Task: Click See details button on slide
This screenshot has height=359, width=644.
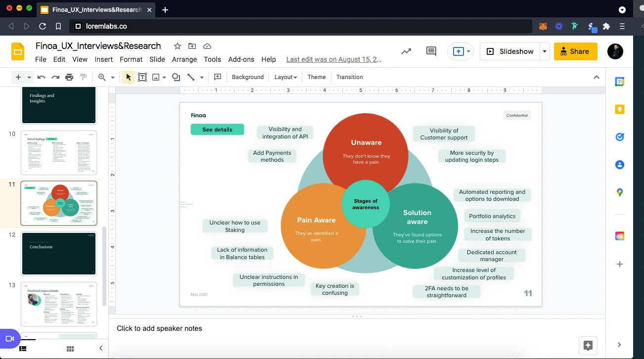Action: [x=217, y=130]
